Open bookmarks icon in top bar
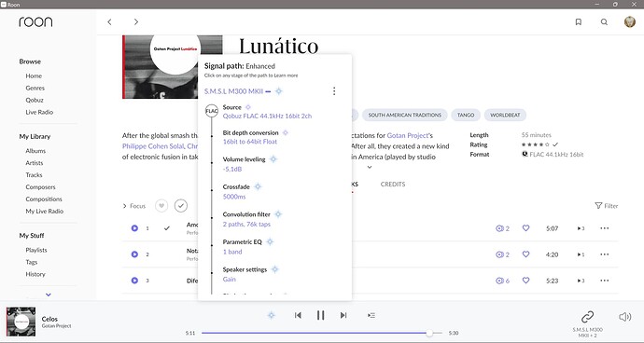This screenshot has width=644, height=343. (579, 22)
